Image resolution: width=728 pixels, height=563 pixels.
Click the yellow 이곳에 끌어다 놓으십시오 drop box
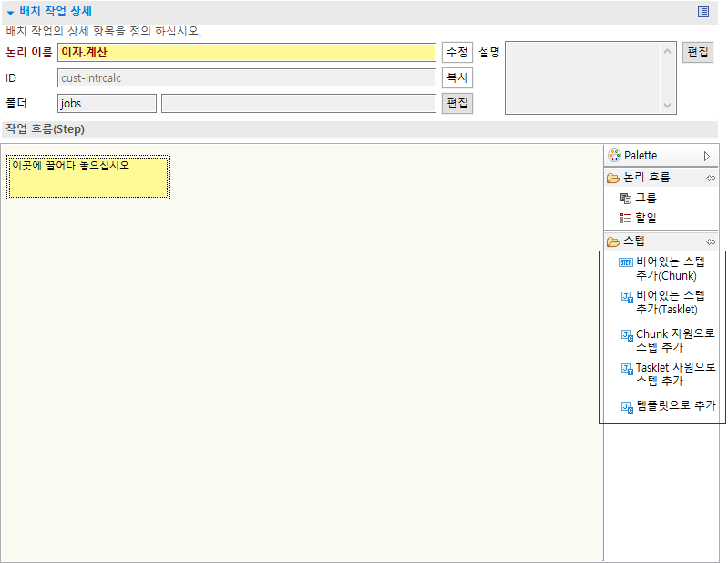88,178
